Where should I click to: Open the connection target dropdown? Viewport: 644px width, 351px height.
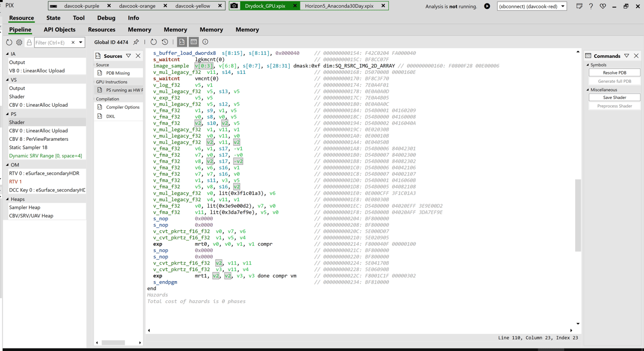coord(532,6)
